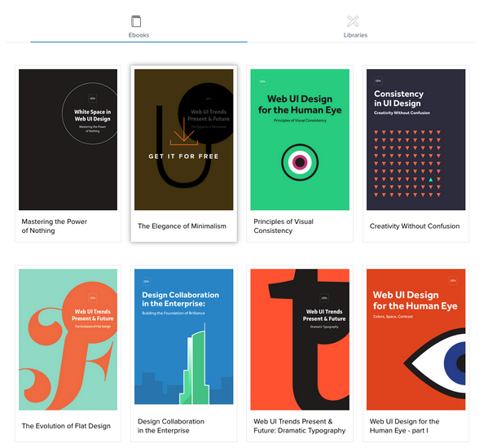Open the Evolution of Flat Design cover

click(x=68, y=340)
